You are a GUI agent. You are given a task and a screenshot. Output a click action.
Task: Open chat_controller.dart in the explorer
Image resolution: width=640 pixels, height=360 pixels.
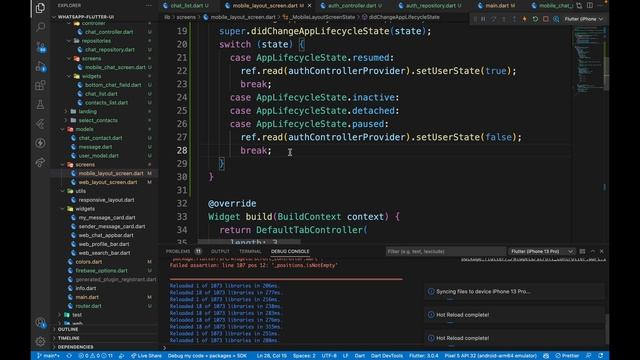109,32
